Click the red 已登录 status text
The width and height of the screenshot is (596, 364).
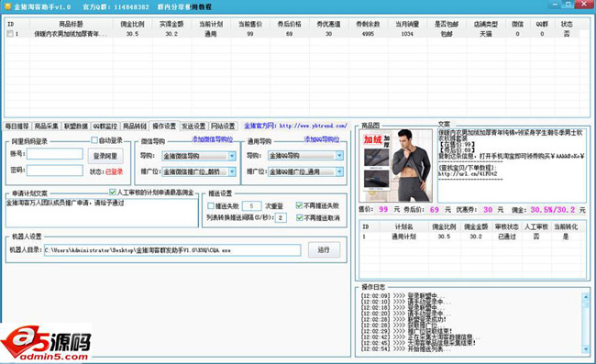coord(114,171)
